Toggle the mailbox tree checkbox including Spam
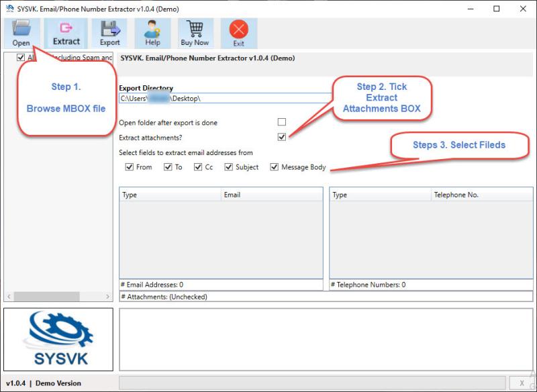537x392 pixels. tap(21, 58)
